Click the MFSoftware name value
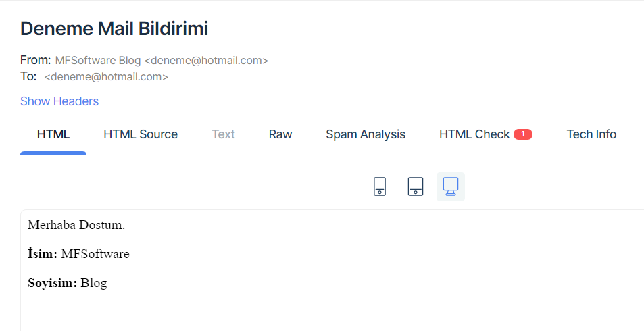The image size is (644, 331). [x=95, y=254]
